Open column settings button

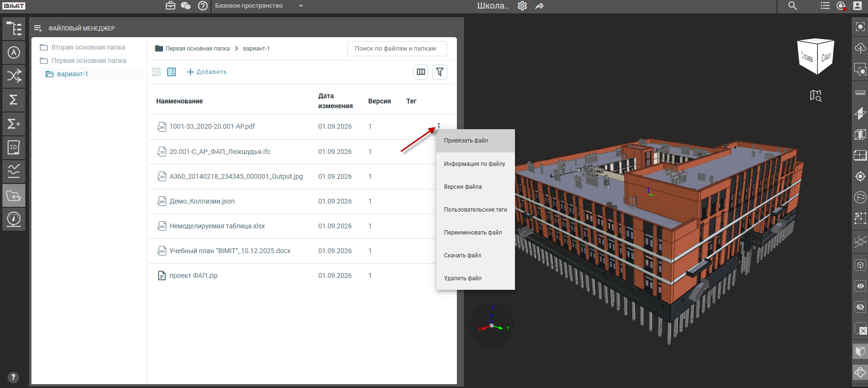pyautogui.click(x=421, y=72)
